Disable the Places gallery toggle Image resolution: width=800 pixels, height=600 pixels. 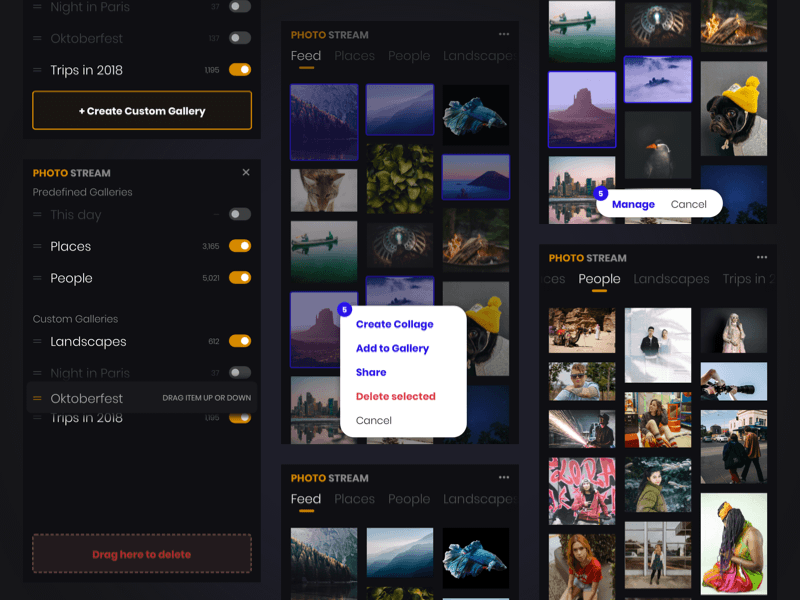coord(240,246)
